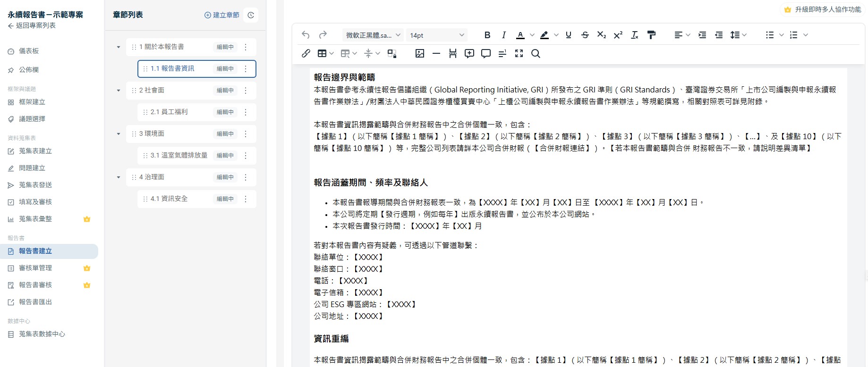Click the insert link icon
This screenshot has width=868, height=367.
(x=306, y=53)
